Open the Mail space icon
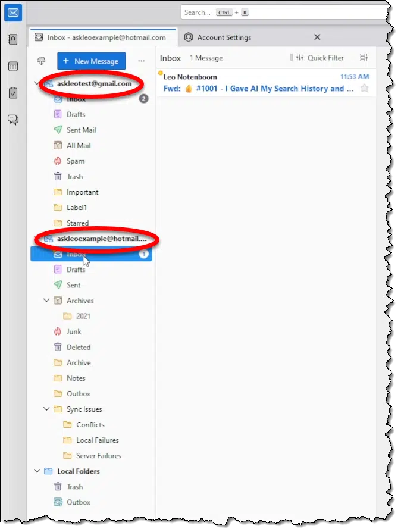 pos(13,13)
